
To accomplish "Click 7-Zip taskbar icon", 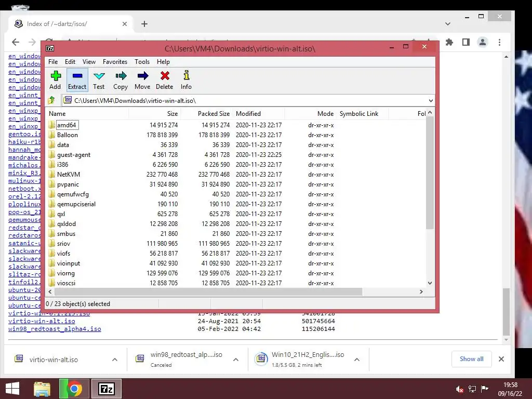I will tap(107, 389).
